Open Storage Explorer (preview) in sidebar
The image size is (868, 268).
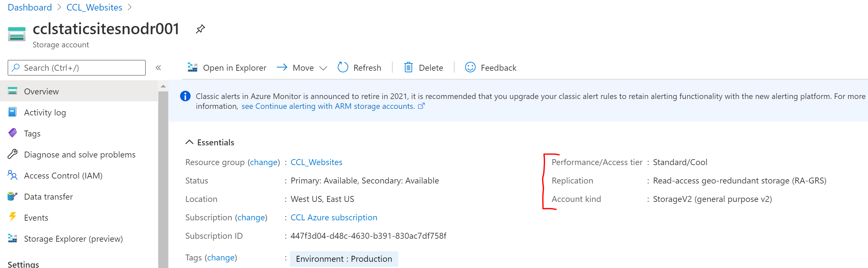coord(73,239)
